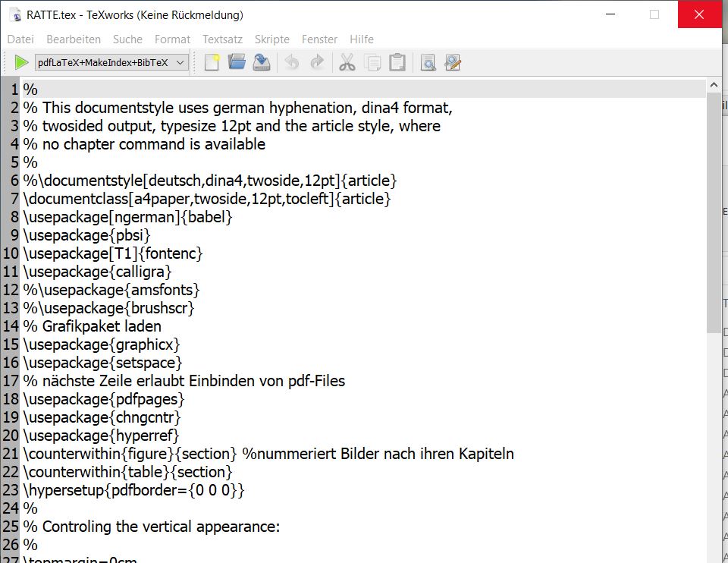
Task: Open the Suche menu
Action: click(x=127, y=39)
